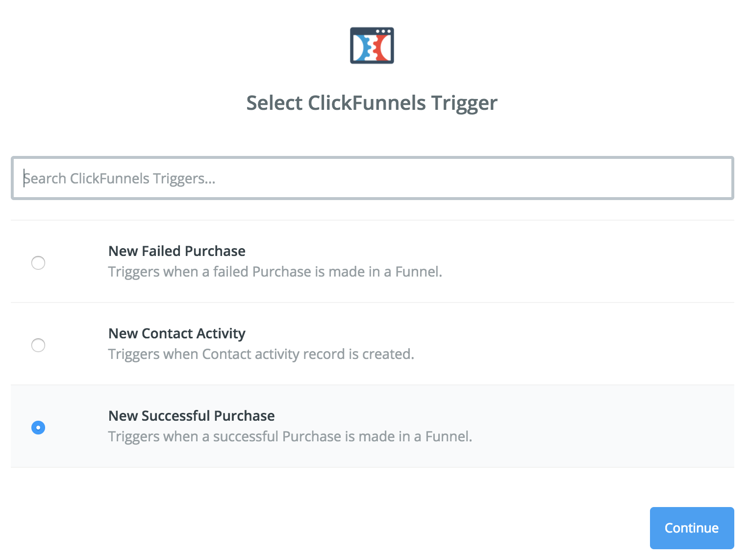
Task: Choose the New Successful Purchase title
Action: pos(192,416)
